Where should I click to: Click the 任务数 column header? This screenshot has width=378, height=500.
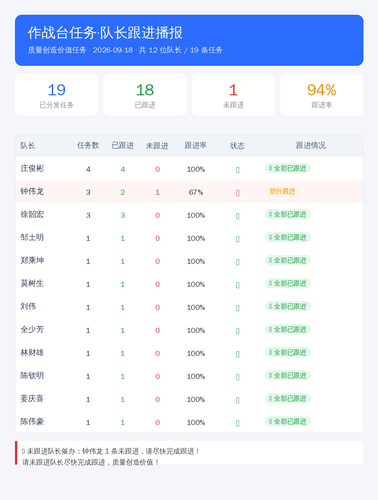88,145
